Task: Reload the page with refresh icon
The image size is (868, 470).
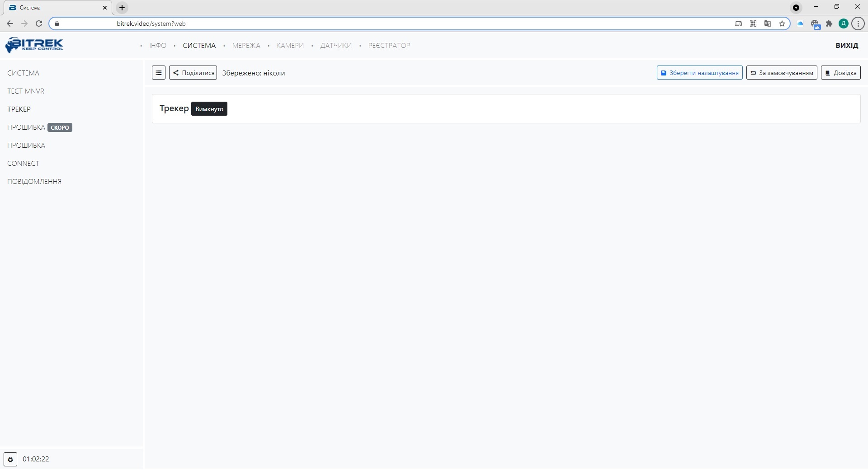Action: [x=39, y=23]
